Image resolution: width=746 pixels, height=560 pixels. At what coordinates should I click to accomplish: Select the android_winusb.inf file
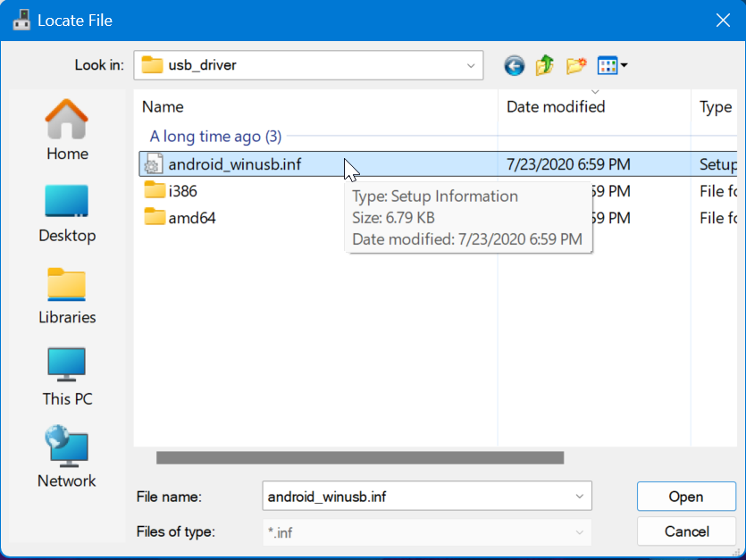coord(232,164)
